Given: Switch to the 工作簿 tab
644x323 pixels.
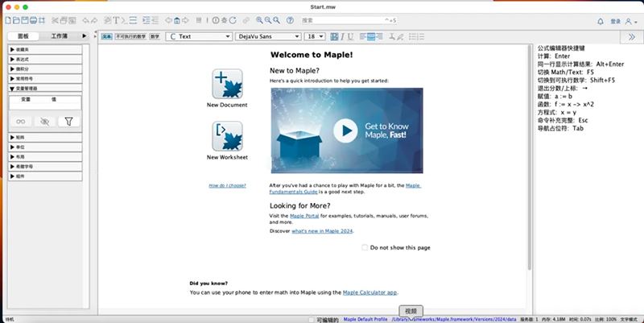Looking at the screenshot, I should [x=59, y=36].
